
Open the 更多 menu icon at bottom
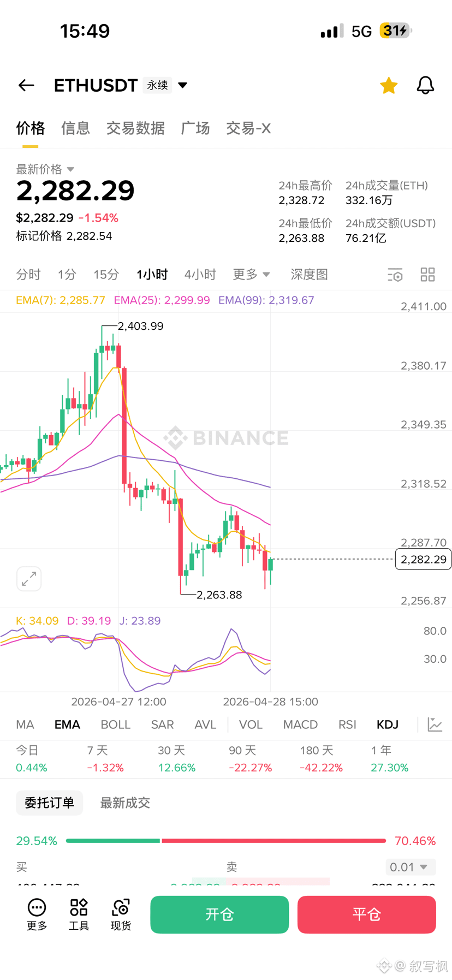coord(37,914)
